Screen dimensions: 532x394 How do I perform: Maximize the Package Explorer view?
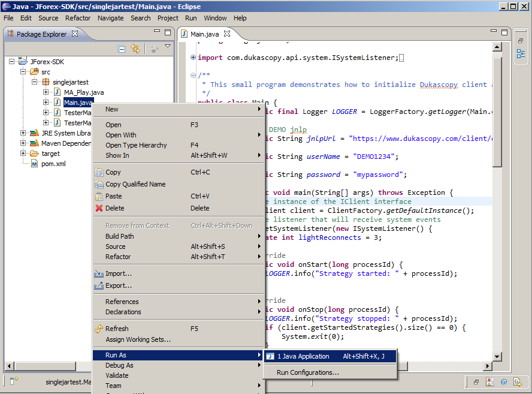click(x=168, y=32)
